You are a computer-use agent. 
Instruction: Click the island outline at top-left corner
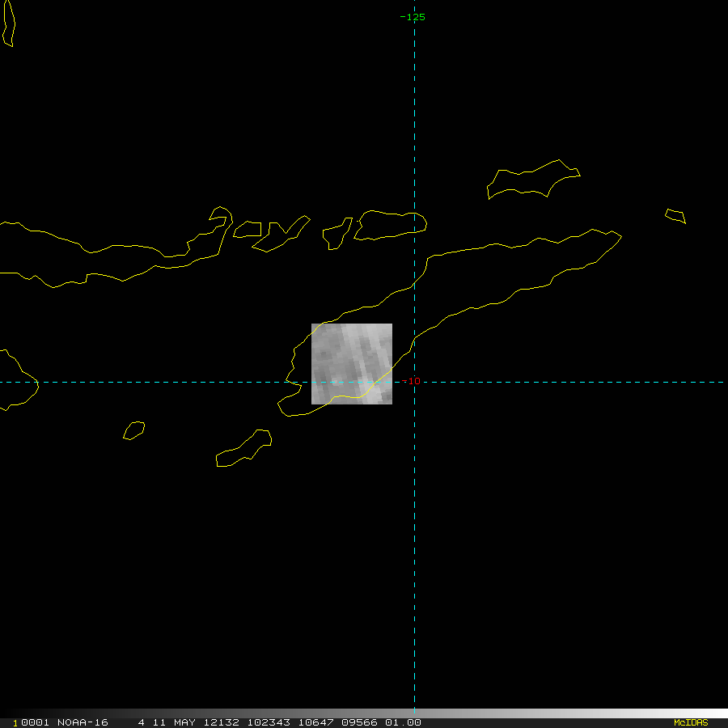coord(7,23)
